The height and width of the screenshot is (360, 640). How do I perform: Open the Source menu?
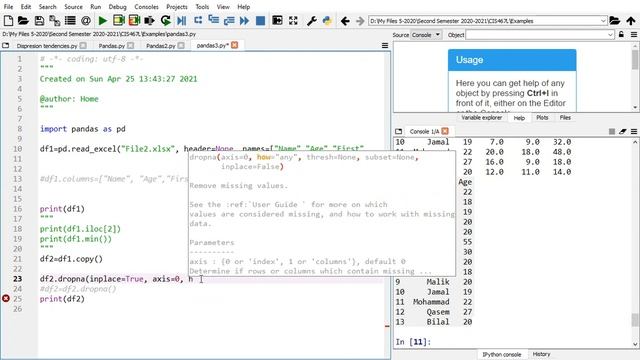(x=73, y=7)
